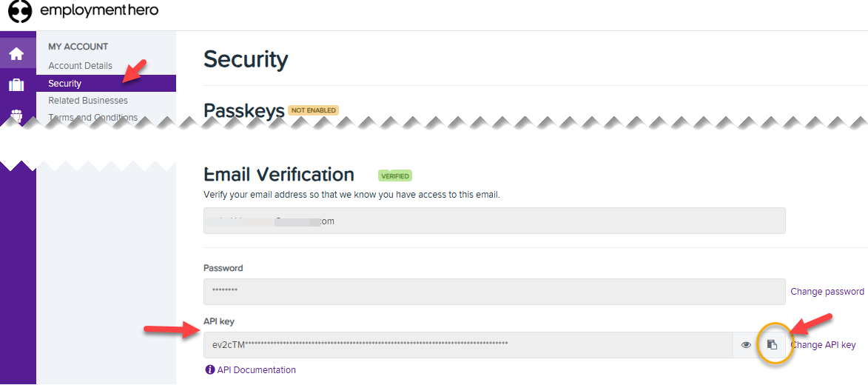
Task: Click the Change API key link
Action: [824, 345]
